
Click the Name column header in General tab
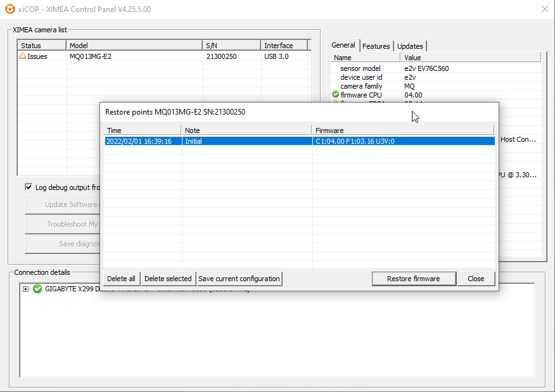coord(366,58)
